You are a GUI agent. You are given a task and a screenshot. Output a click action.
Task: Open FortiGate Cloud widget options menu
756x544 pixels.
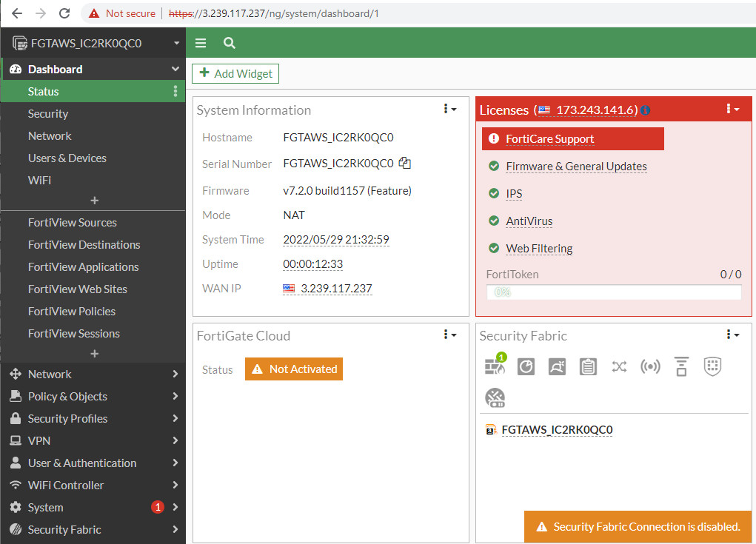coord(449,335)
